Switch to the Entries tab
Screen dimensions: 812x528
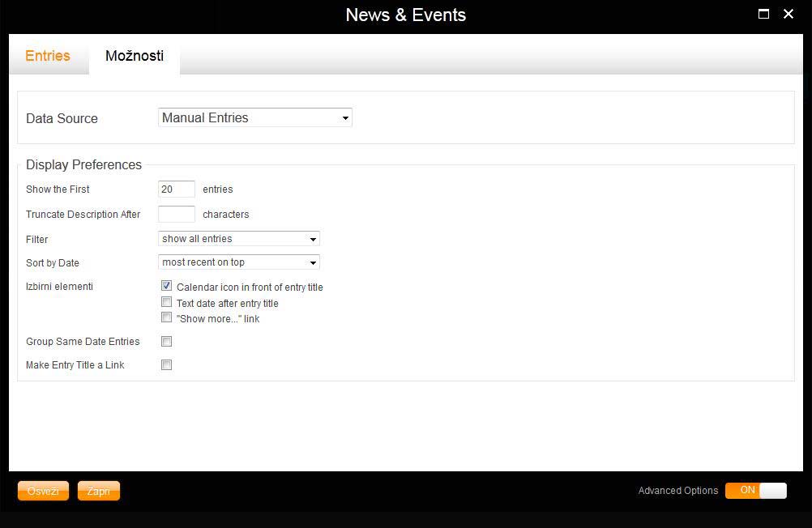pos(48,56)
